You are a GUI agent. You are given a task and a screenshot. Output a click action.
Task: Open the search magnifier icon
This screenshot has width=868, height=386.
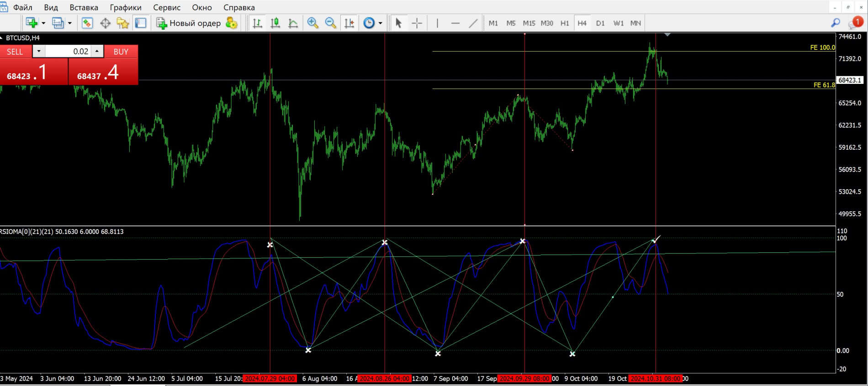[x=836, y=23]
